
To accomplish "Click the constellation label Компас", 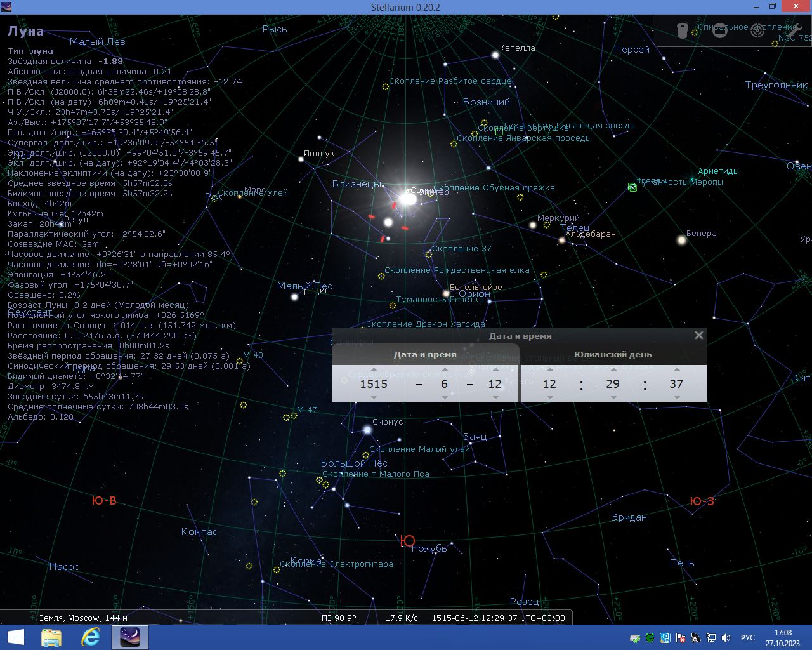I will point(199,532).
